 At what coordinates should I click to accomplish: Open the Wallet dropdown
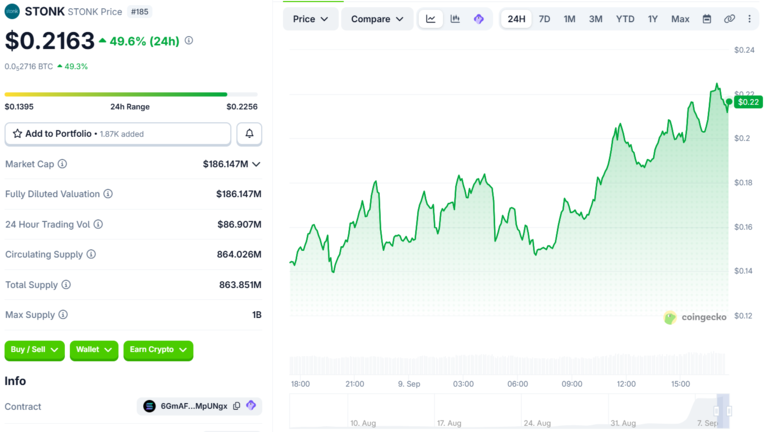(x=94, y=350)
